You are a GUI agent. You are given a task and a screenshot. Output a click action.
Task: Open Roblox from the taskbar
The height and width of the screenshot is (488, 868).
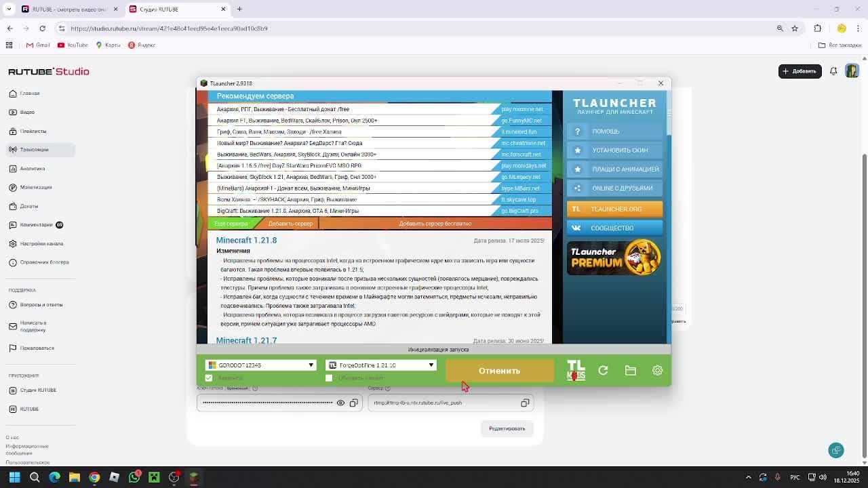tap(114, 477)
